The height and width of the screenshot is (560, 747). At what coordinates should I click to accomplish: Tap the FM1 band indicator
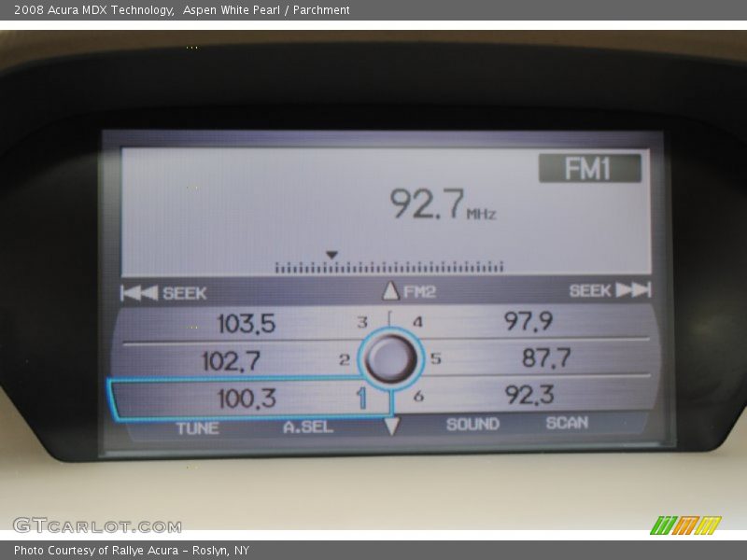(x=590, y=168)
